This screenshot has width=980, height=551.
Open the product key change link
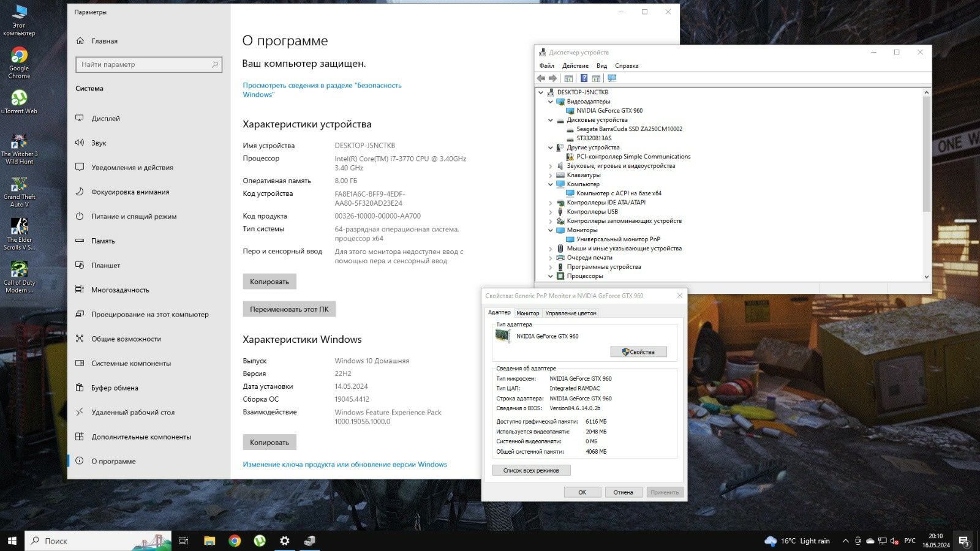pos(345,465)
